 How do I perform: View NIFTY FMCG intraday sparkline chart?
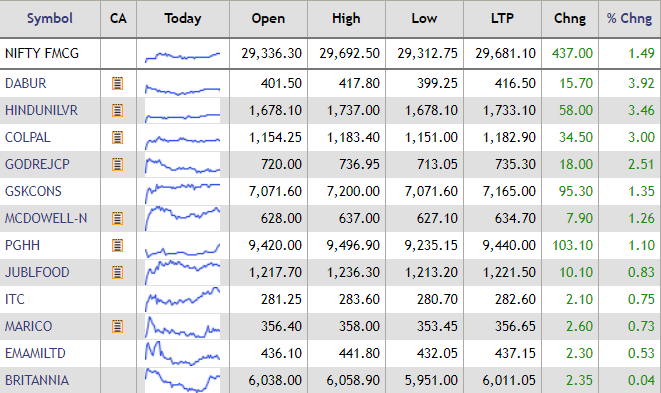point(182,56)
